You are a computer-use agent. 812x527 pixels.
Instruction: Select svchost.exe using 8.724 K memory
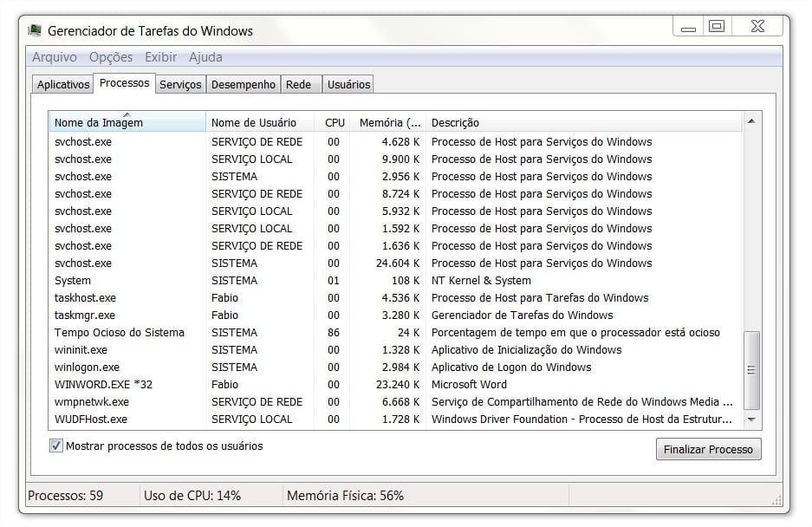point(396,194)
